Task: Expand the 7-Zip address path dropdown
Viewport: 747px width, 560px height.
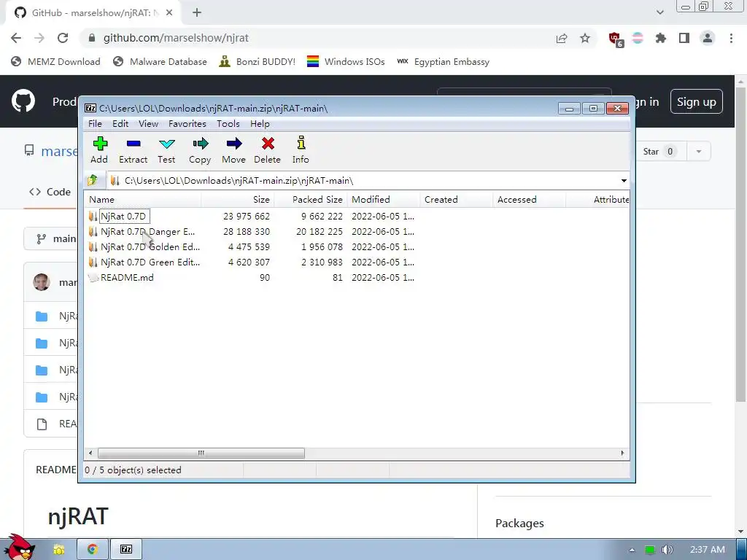Action: coord(624,181)
